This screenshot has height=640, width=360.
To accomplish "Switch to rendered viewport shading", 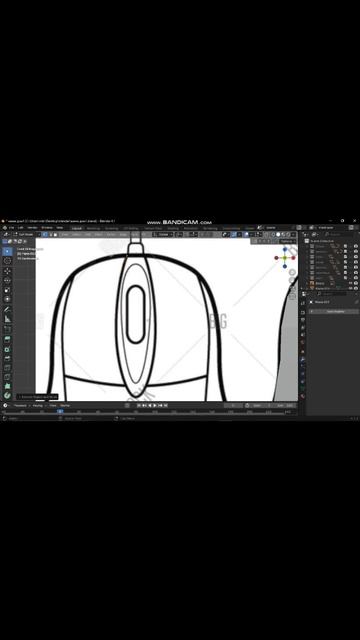I will pos(288,235).
